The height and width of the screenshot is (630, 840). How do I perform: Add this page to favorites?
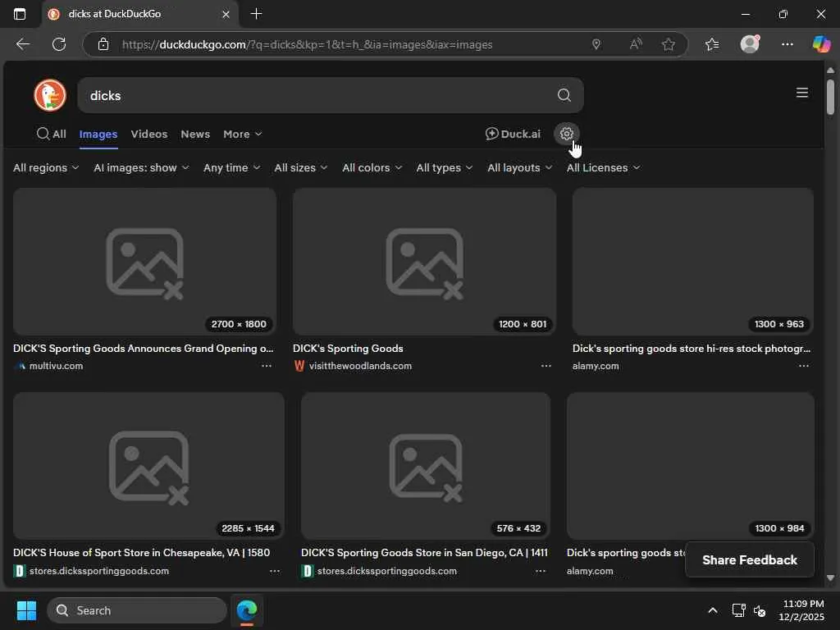668,44
